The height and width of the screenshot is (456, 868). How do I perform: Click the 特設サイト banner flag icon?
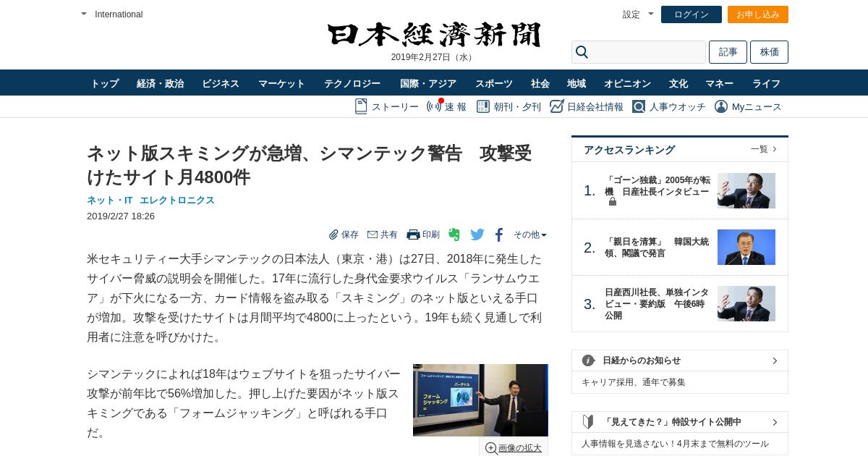tap(588, 421)
